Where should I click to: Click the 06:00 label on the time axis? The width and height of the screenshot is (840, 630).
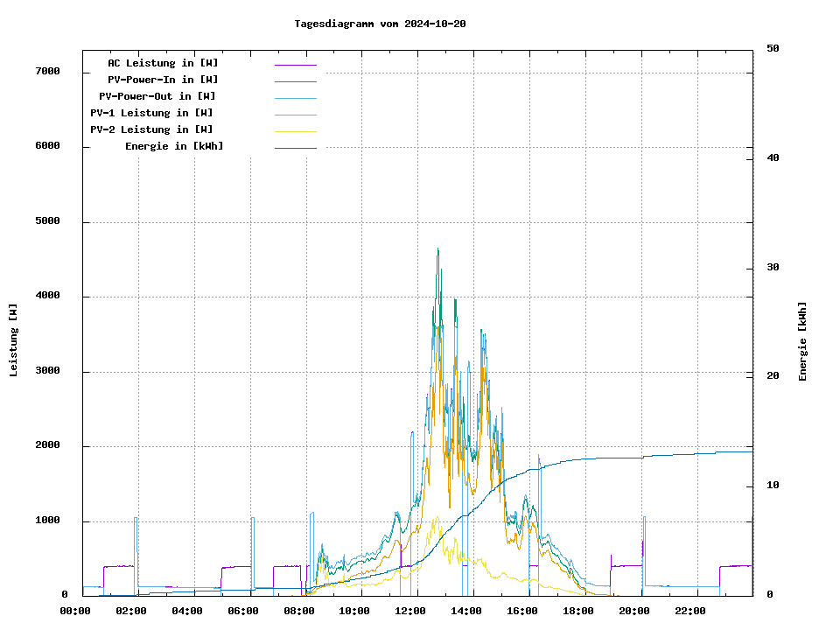(242, 611)
